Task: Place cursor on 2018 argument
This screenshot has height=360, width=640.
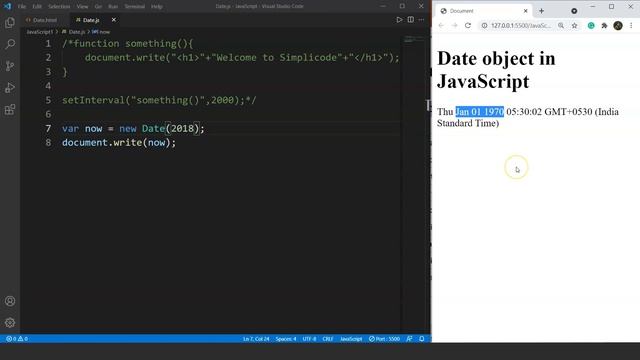Action: coord(182,129)
